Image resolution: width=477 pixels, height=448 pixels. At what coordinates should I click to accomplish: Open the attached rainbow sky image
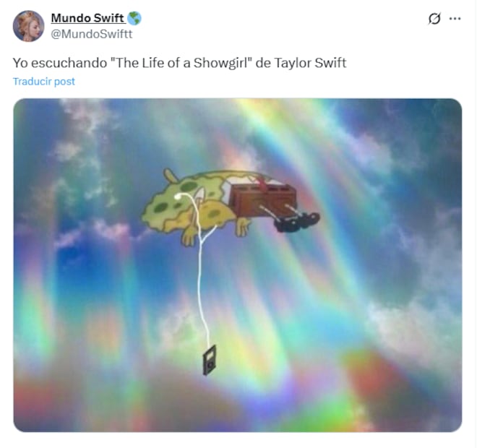click(x=238, y=265)
